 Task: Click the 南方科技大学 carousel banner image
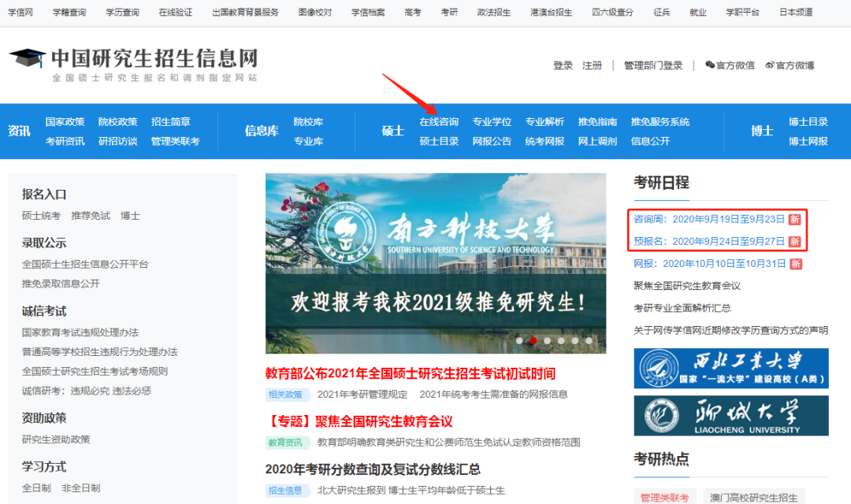pyautogui.click(x=435, y=260)
